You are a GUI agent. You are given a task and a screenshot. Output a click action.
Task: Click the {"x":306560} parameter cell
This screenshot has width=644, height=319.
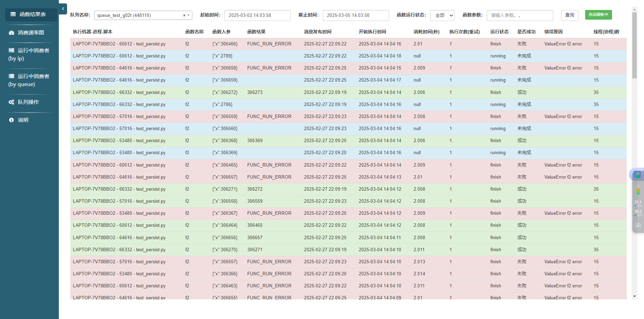click(225, 129)
